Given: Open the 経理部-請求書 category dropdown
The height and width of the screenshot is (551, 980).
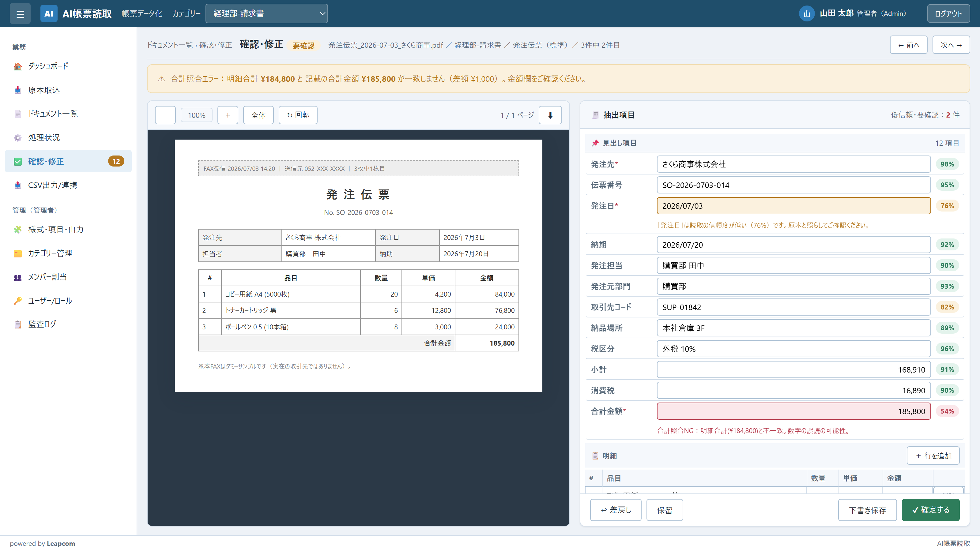Looking at the screenshot, I should pyautogui.click(x=266, y=14).
